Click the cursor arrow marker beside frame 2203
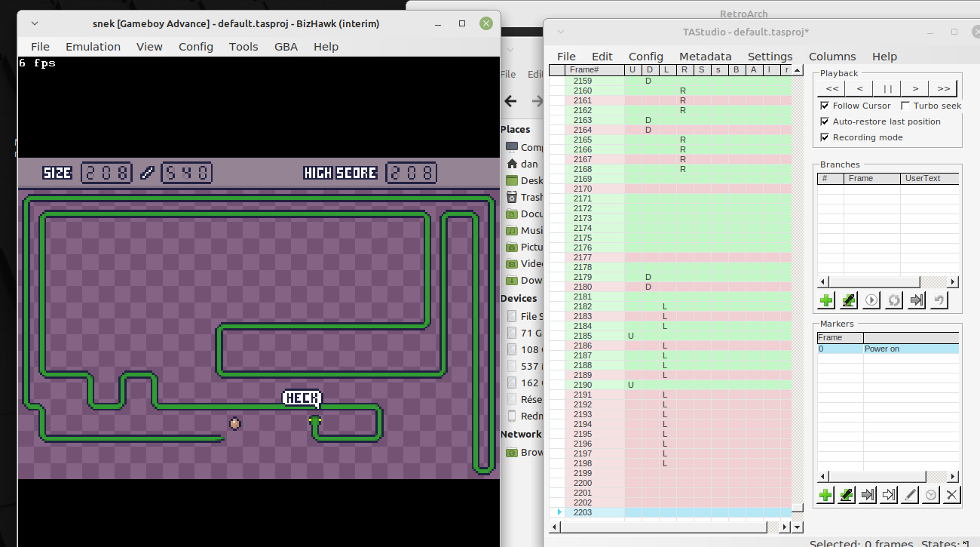Image resolution: width=980 pixels, height=547 pixels. (559, 512)
